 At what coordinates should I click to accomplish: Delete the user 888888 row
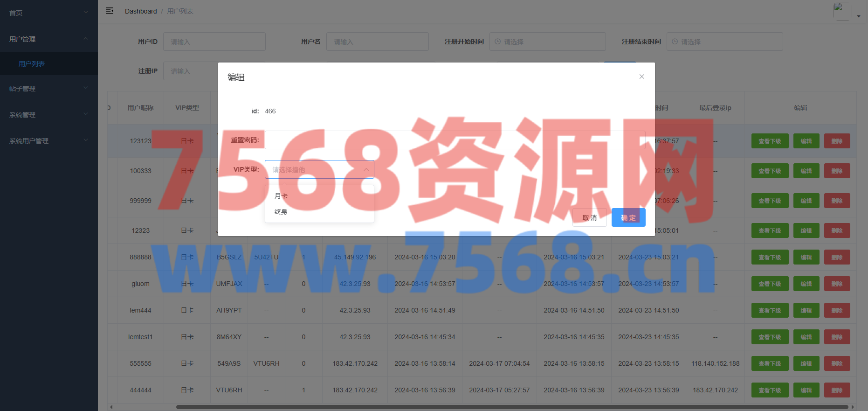coord(837,257)
